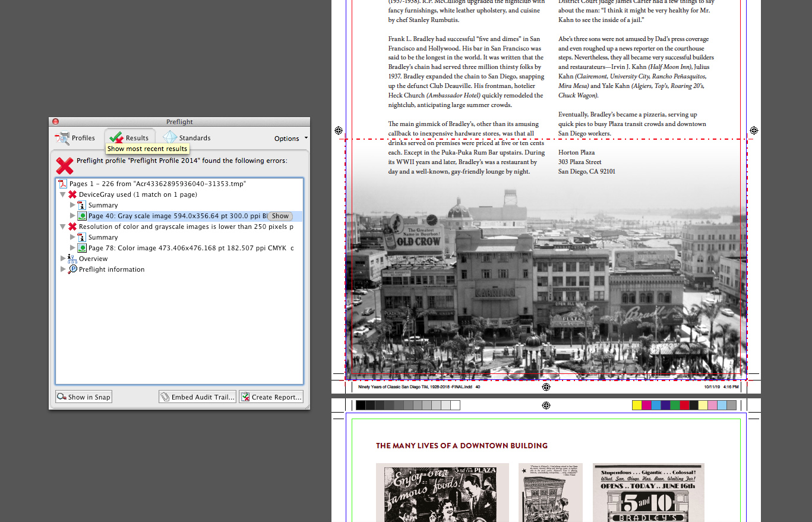Click the pink swatch in color bar

(x=713, y=405)
